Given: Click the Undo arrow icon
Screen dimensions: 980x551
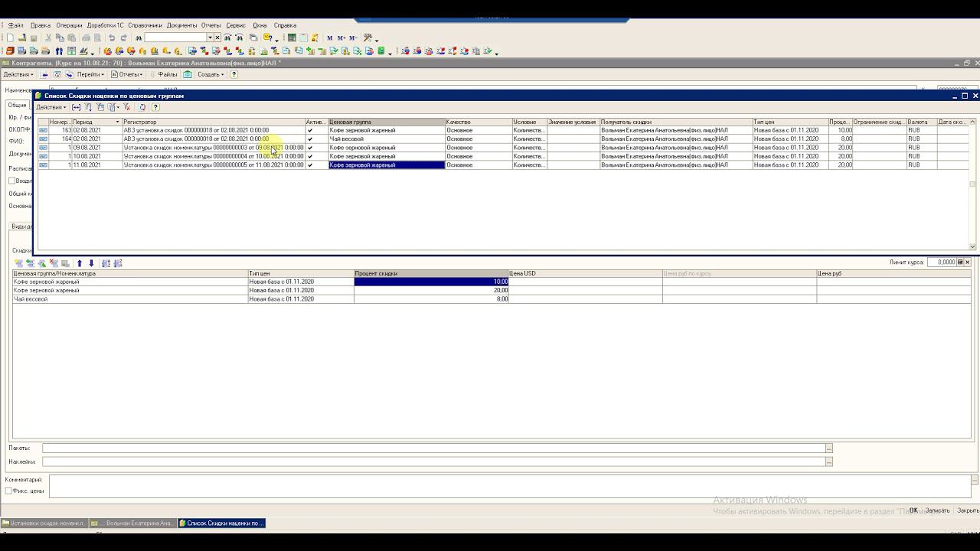Looking at the screenshot, I should click(112, 37).
